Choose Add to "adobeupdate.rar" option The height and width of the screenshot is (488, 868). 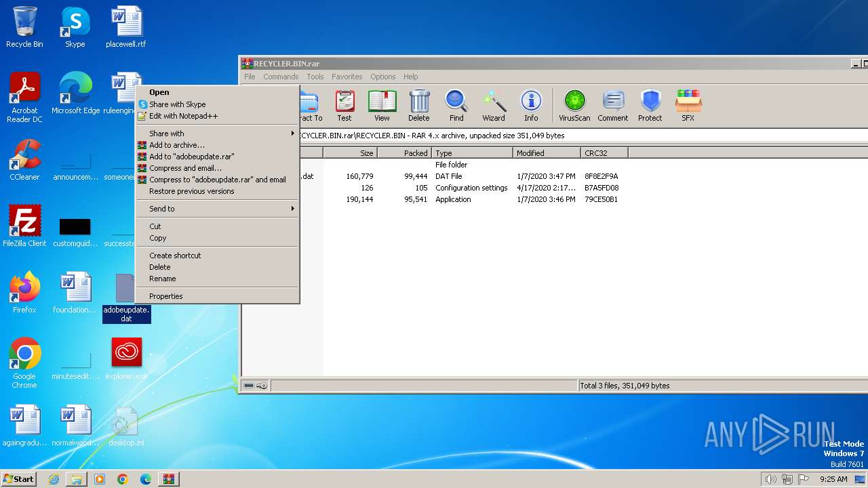point(217,157)
